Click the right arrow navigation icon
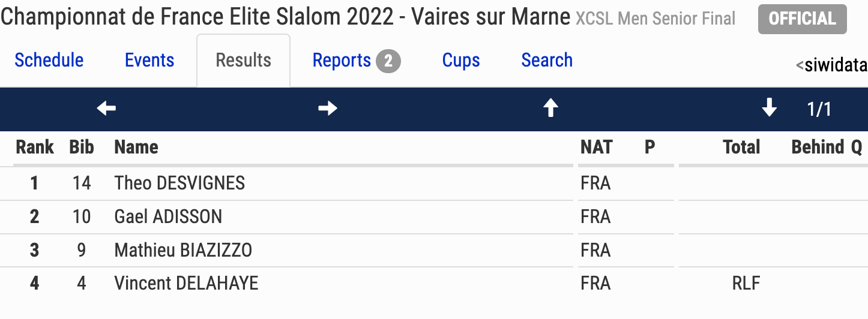The height and width of the screenshot is (319, 868). click(328, 109)
